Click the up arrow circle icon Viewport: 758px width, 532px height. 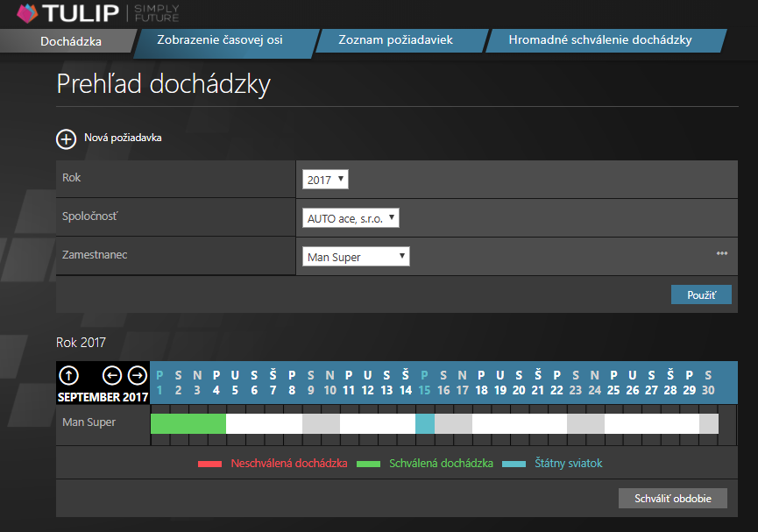point(68,375)
